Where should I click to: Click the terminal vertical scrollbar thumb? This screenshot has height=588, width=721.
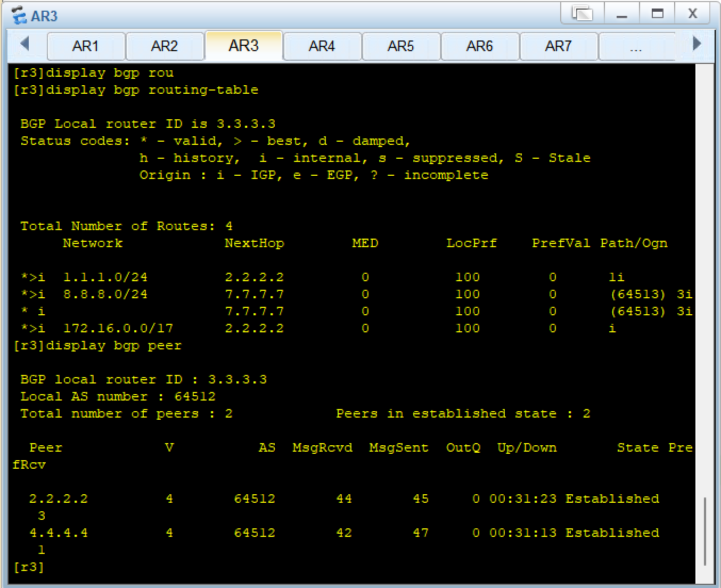tap(704, 531)
